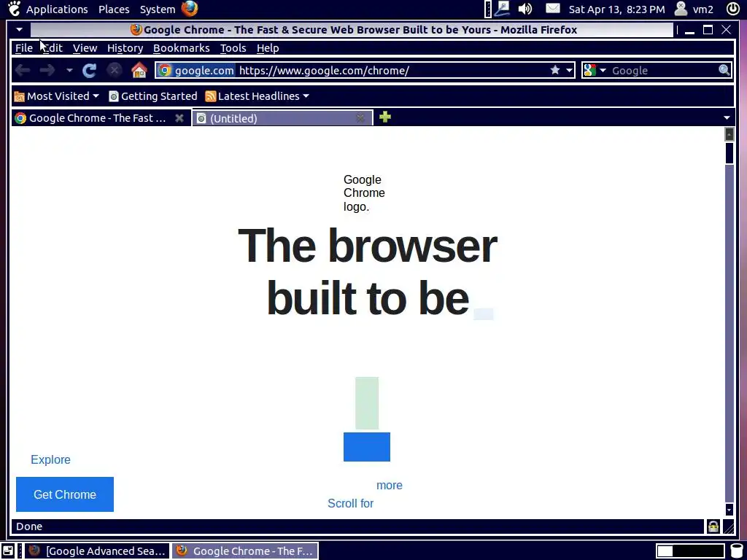
Task: Click the show desktop icon in taskbar
Action: (7, 551)
